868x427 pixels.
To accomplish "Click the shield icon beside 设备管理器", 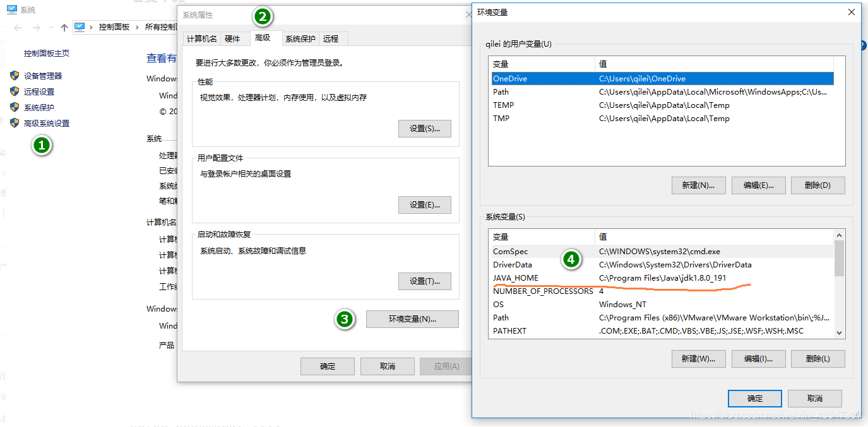I will point(15,76).
